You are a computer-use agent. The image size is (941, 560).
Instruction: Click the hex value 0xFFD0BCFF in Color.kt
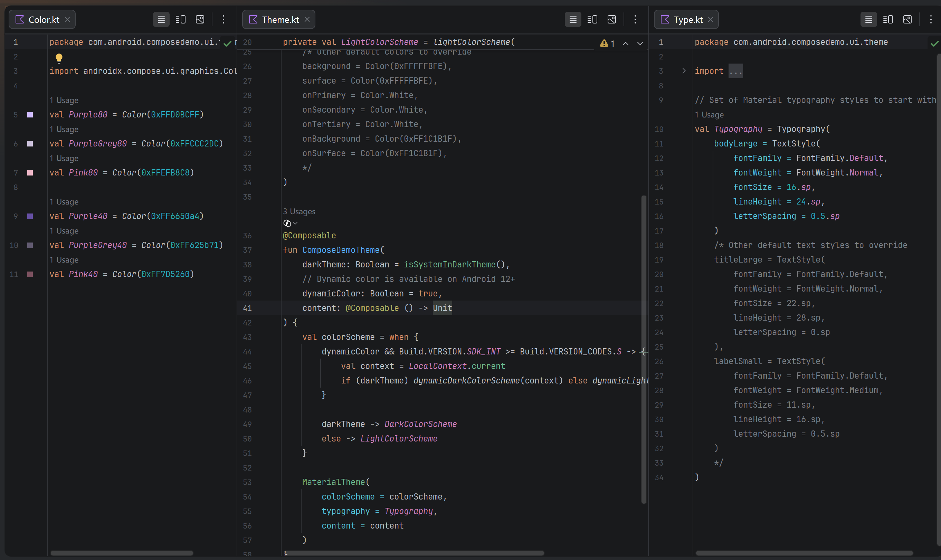pos(175,114)
